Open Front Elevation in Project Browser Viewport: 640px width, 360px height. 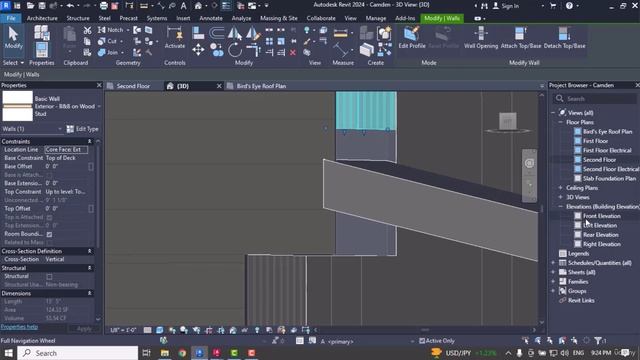tap(601, 216)
